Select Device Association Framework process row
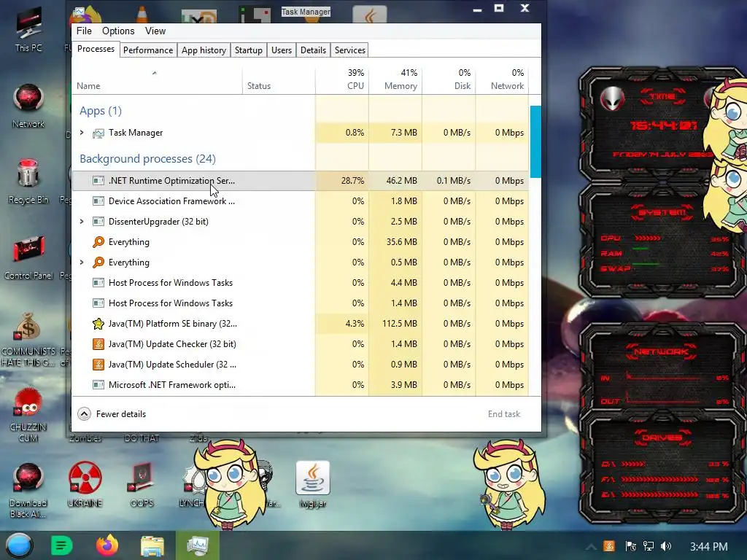Image resolution: width=747 pixels, height=560 pixels. pos(300,201)
